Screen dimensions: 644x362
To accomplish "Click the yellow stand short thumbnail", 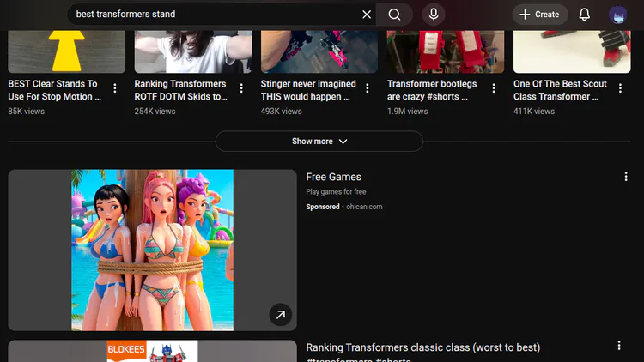I will coord(66,51).
